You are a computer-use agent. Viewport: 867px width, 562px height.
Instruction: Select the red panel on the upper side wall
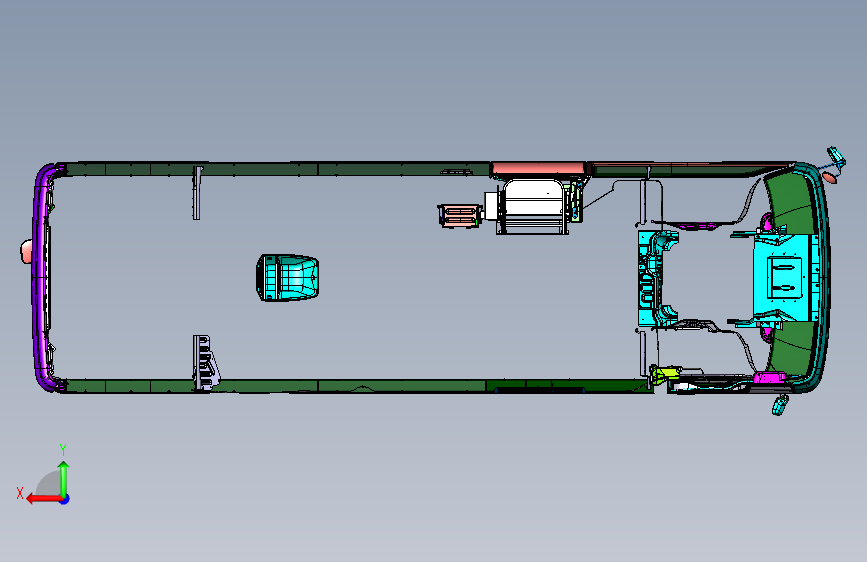(538, 169)
